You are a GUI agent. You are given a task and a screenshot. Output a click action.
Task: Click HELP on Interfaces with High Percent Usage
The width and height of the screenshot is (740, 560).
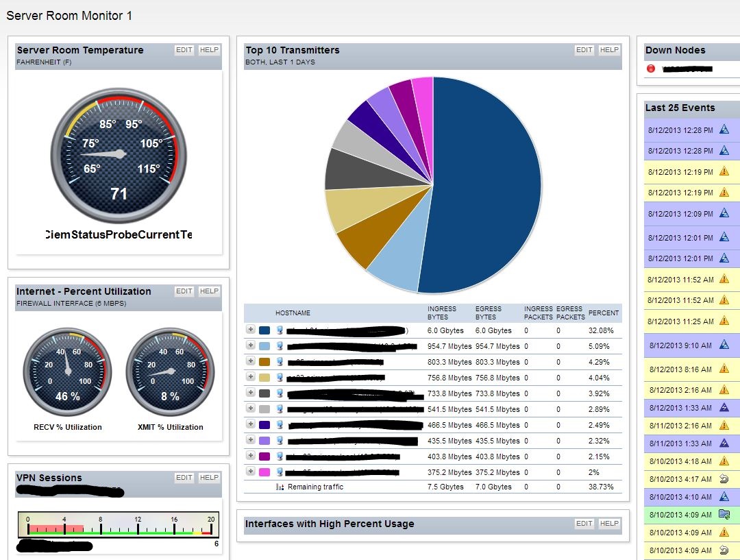click(609, 524)
